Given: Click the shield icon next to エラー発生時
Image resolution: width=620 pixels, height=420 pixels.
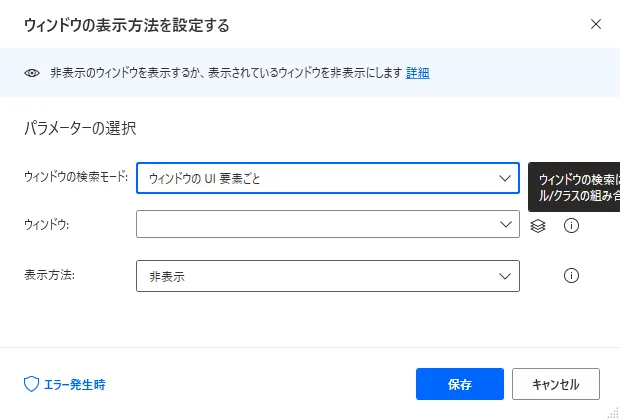Looking at the screenshot, I should (31, 384).
